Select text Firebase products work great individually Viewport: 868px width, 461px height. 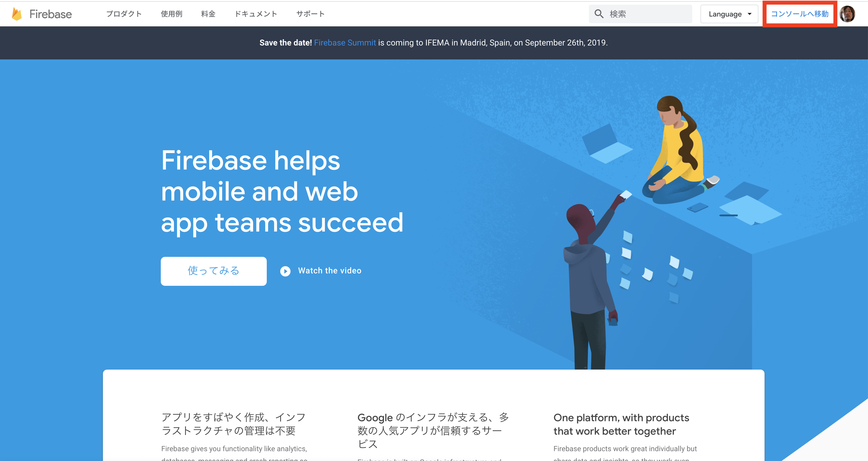click(x=625, y=449)
